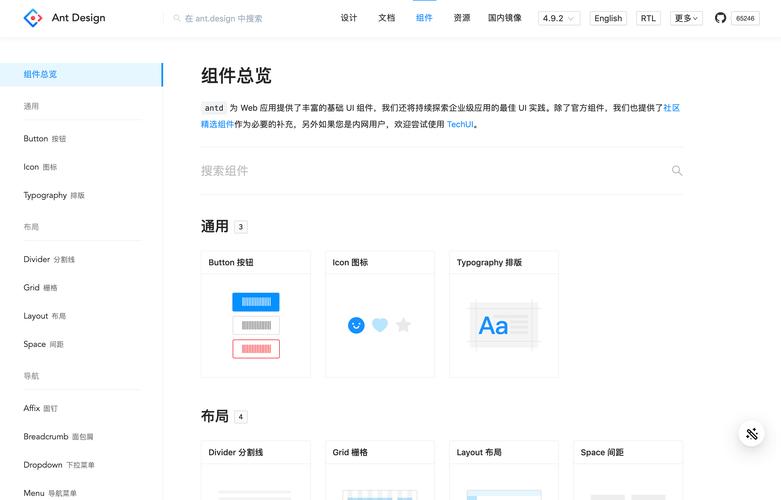The width and height of the screenshot is (781, 500).
Task: Expand the 更多 dropdown menu
Action: click(x=686, y=18)
